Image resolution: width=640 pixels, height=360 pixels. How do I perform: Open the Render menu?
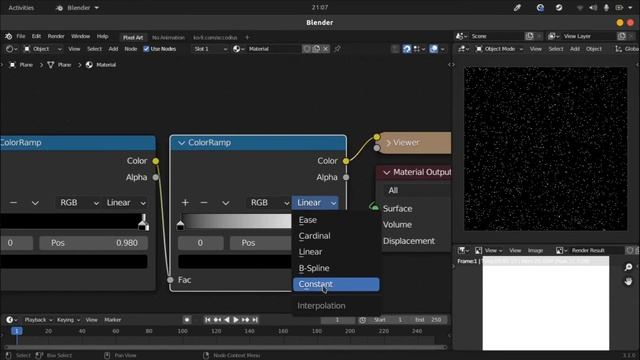(56, 36)
